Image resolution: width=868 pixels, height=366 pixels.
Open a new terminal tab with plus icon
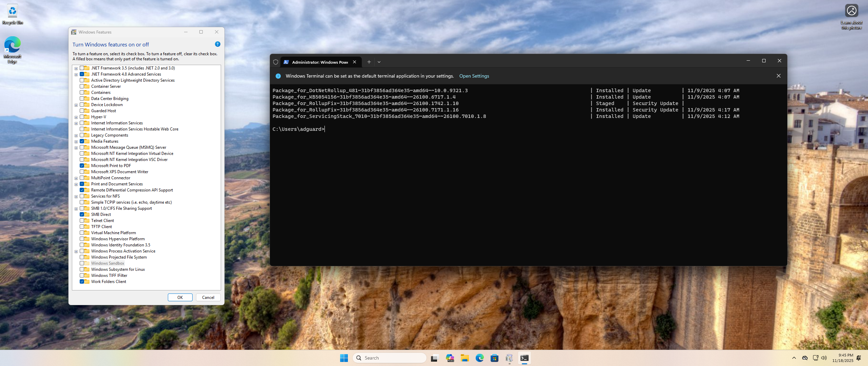(x=369, y=62)
